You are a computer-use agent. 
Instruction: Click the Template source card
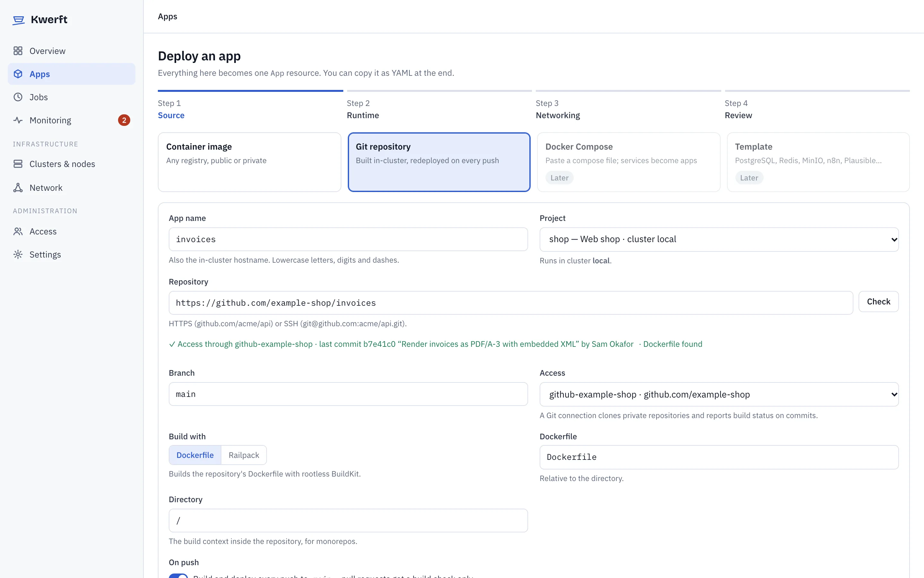click(x=818, y=162)
